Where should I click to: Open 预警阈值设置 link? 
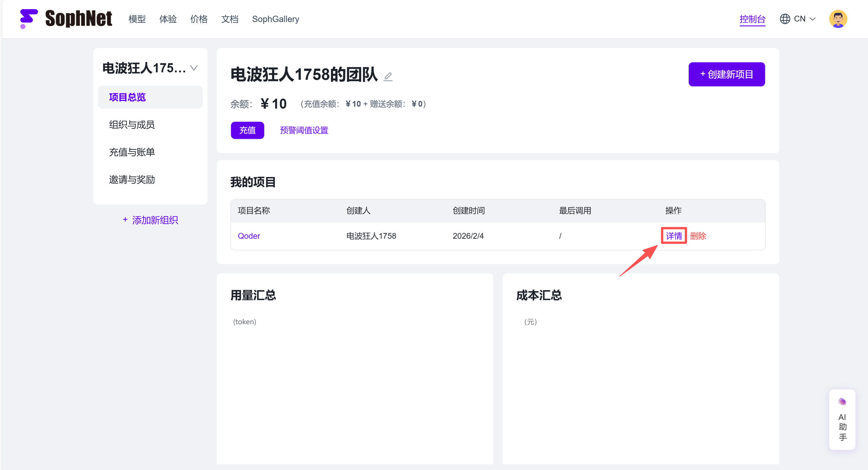point(304,130)
